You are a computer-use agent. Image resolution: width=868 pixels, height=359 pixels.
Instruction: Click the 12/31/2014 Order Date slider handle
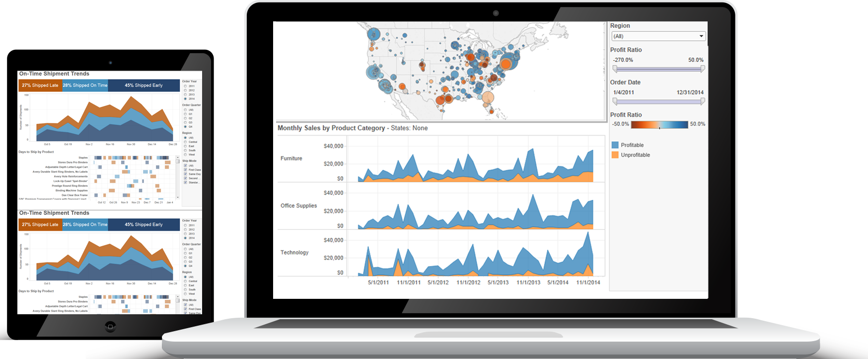click(x=703, y=101)
